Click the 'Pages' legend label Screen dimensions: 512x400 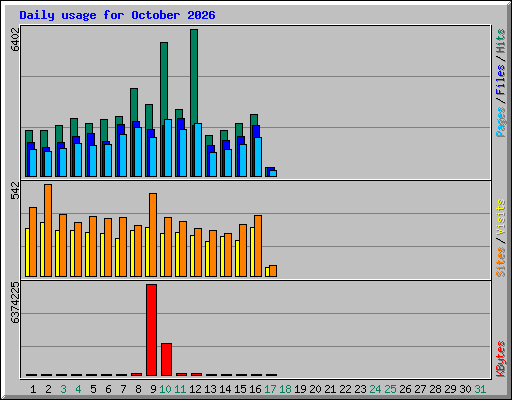click(x=500, y=122)
